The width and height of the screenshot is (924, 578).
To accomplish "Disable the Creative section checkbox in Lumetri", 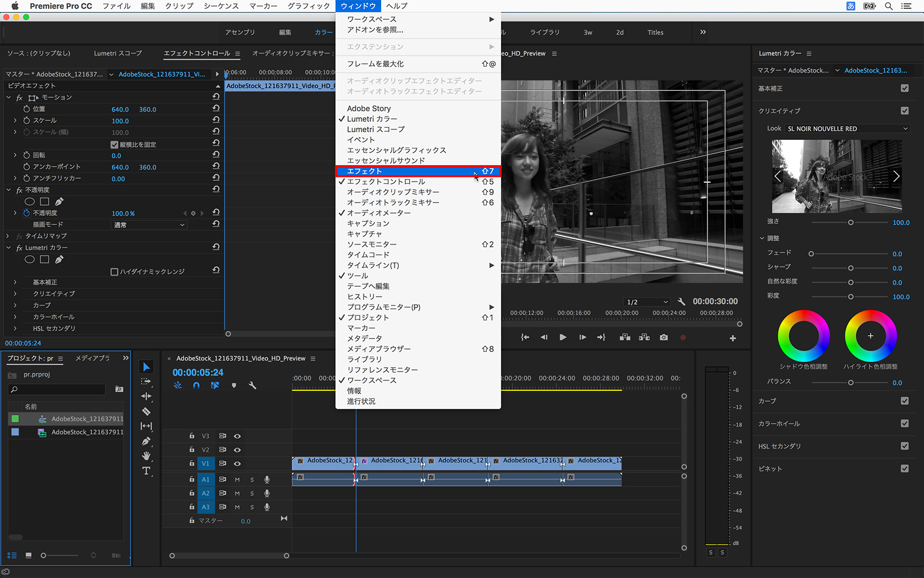I will [x=904, y=111].
